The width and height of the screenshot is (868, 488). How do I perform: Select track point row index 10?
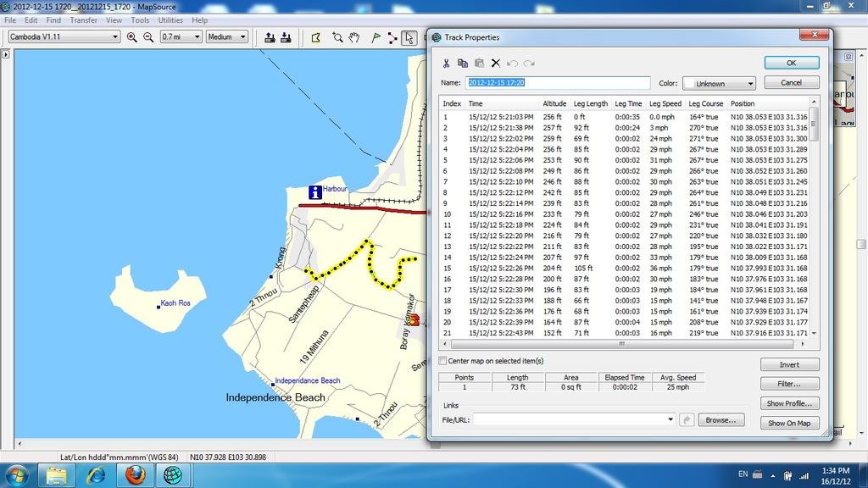click(626, 214)
